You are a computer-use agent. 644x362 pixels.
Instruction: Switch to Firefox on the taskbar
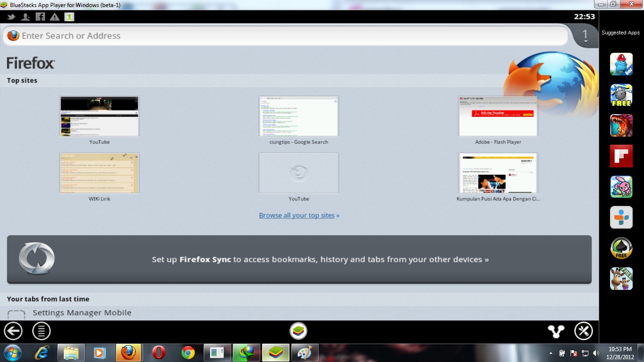click(129, 353)
